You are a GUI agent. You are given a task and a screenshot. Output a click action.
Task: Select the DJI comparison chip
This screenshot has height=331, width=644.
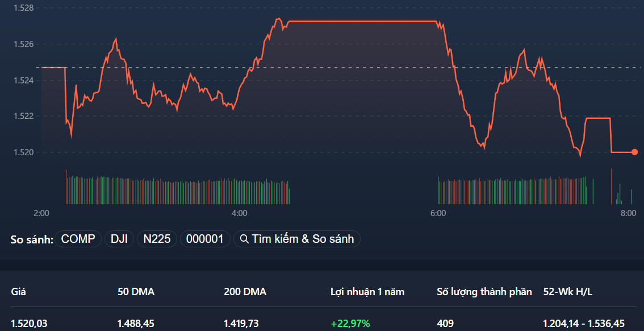[x=119, y=239]
